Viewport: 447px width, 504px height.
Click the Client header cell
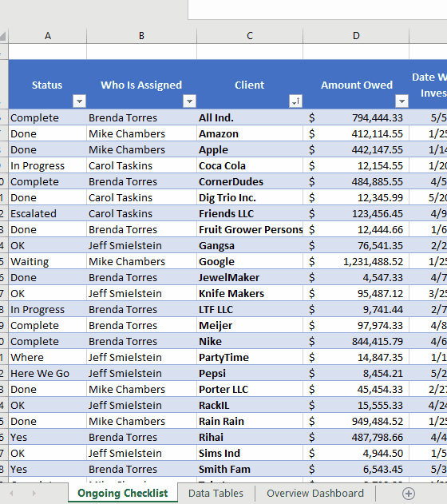click(x=250, y=84)
